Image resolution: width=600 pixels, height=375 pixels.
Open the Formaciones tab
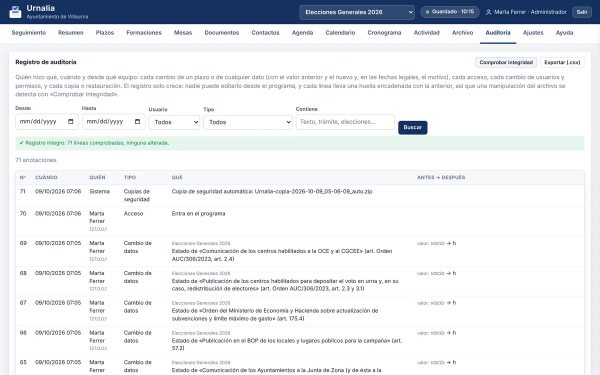click(144, 33)
